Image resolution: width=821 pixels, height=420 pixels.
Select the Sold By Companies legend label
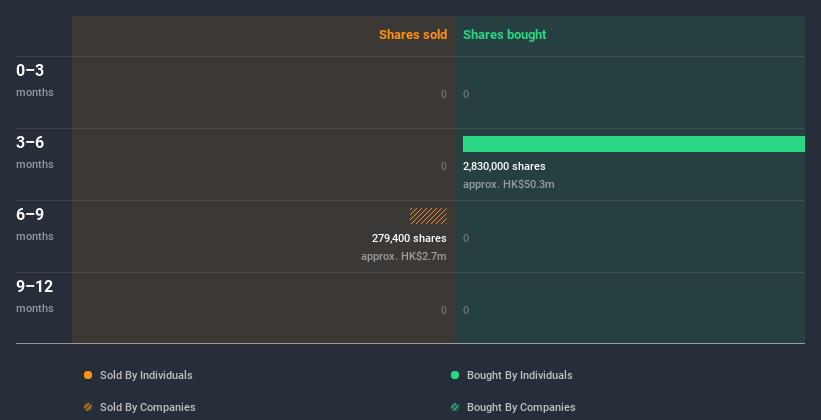tap(148, 407)
